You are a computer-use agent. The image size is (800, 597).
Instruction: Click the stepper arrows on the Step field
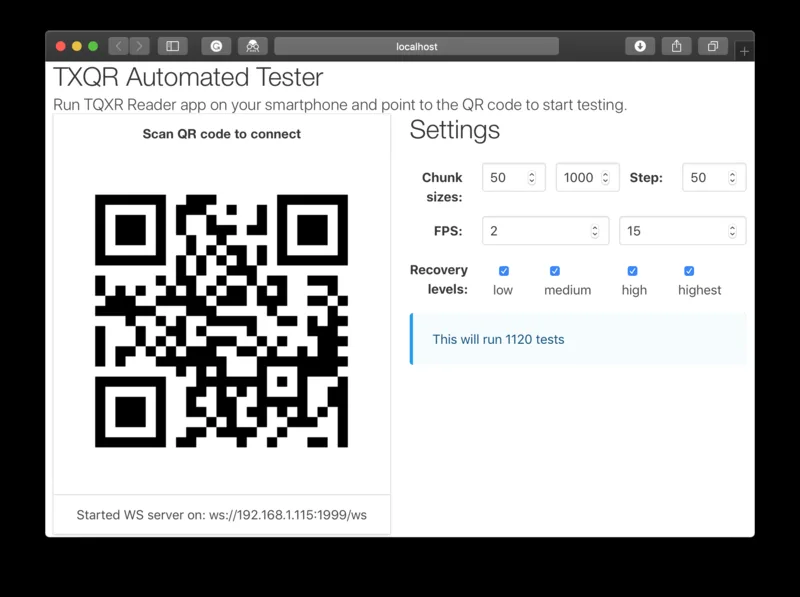732,178
